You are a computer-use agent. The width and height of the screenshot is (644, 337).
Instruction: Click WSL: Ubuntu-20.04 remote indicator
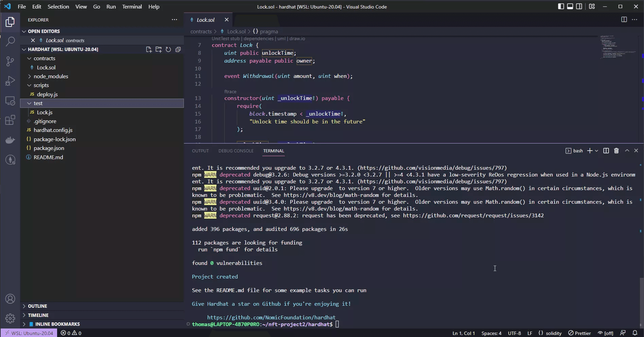coord(29,333)
